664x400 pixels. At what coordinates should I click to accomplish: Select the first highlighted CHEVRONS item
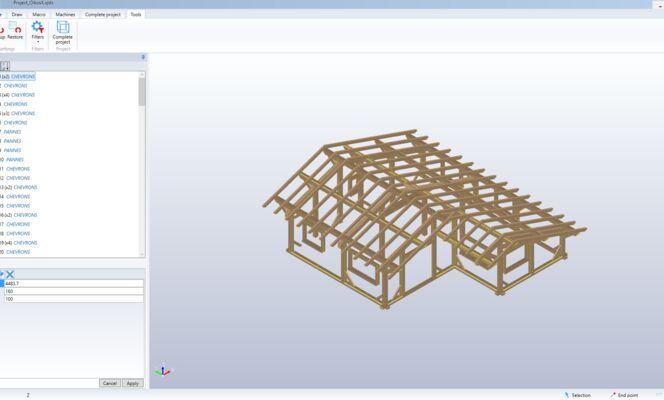(x=21, y=76)
